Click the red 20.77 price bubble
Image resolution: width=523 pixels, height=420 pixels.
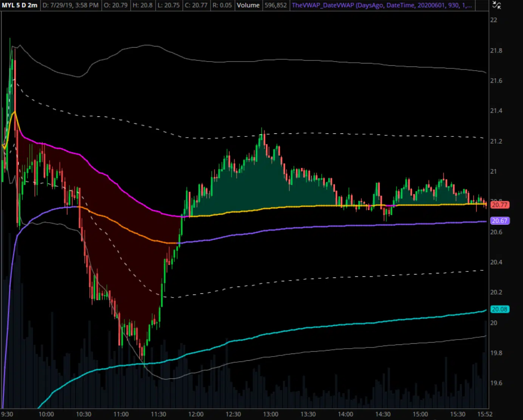point(500,205)
